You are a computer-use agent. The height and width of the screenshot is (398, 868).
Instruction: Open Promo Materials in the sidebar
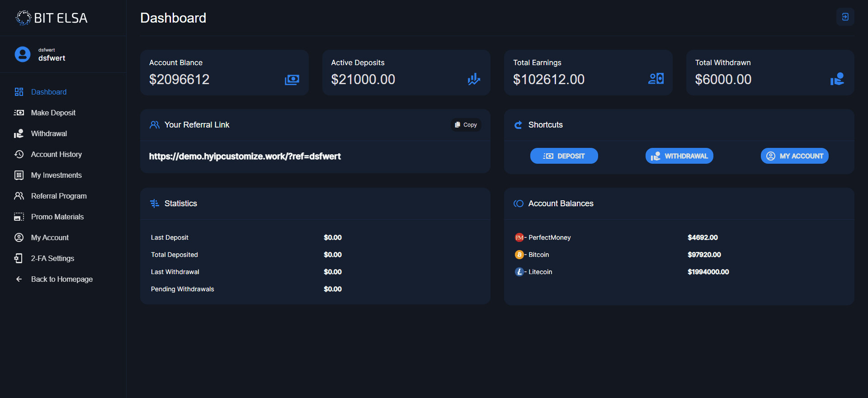tap(57, 217)
